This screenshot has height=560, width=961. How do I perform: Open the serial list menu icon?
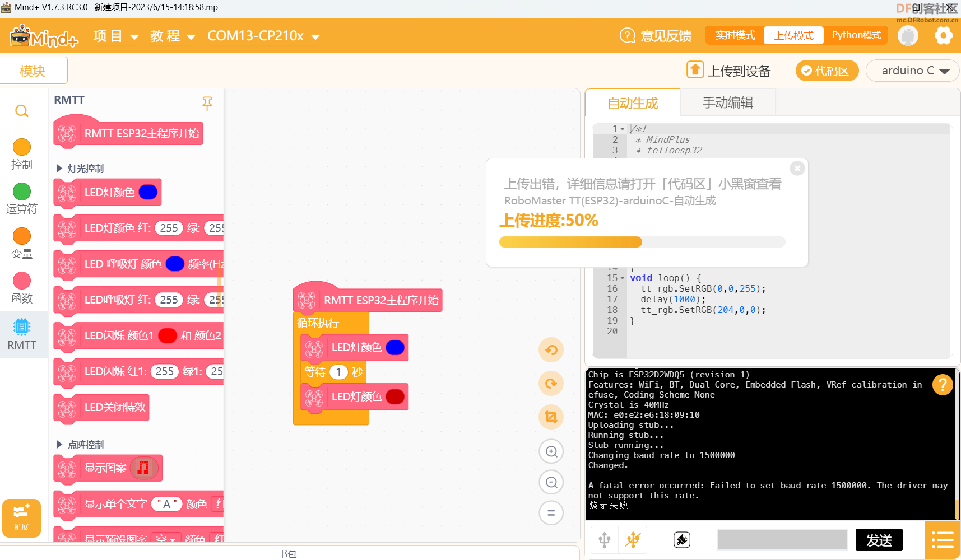click(943, 540)
